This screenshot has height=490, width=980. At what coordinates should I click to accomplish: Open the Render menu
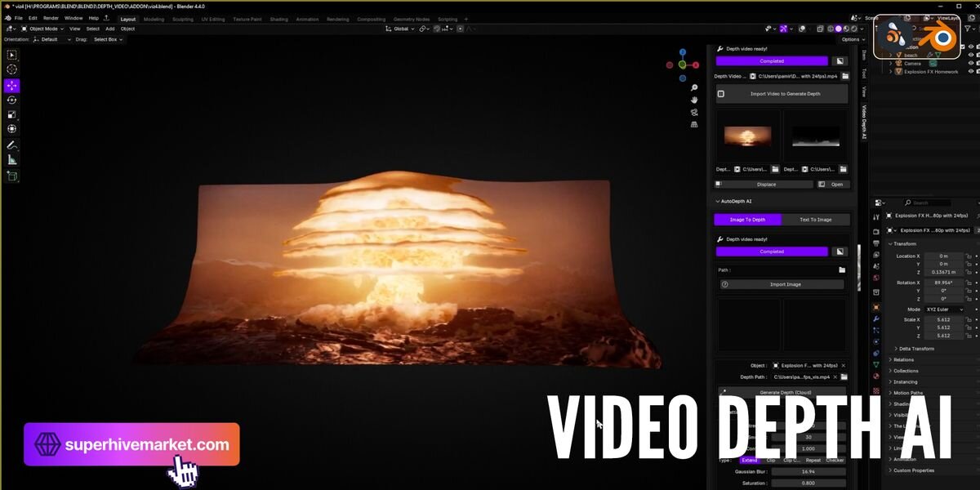pyautogui.click(x=51, y=18)
